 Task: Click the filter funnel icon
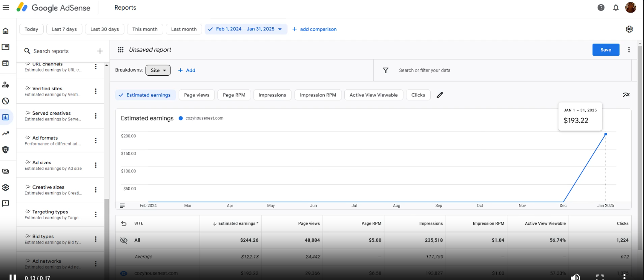[386, 70]
